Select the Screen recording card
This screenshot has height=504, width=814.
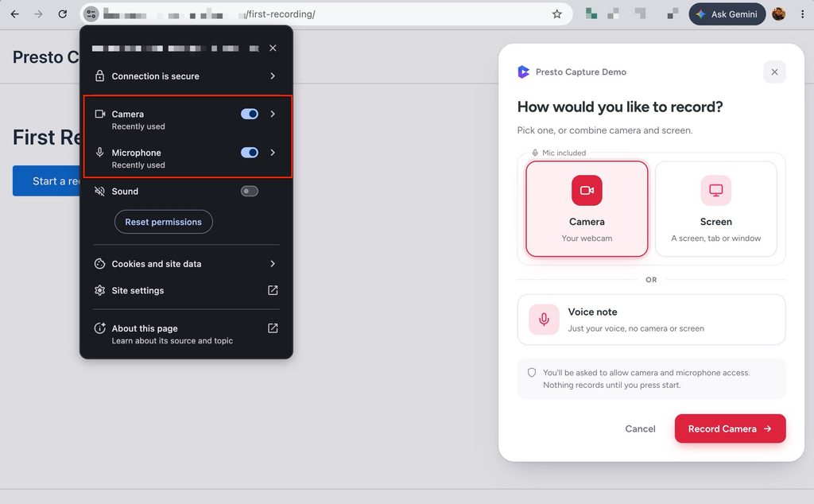pos(716,208)
